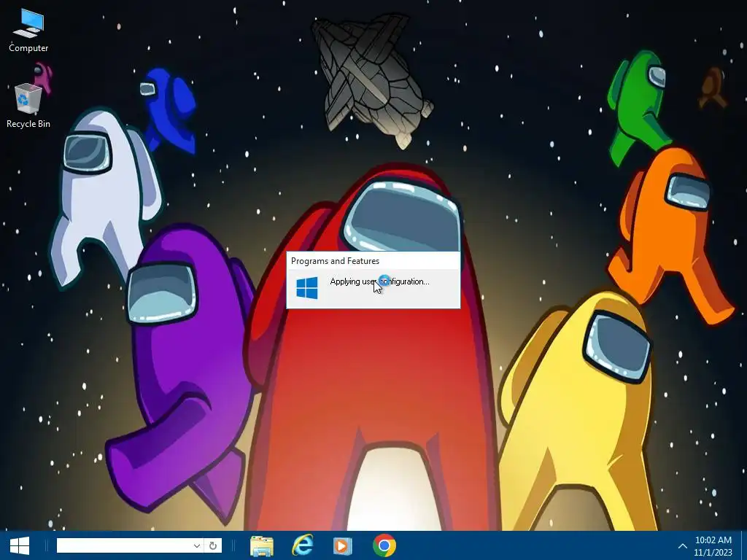The height and width of the screenshot is (560, 747).
Task: Open the Windows Start menu
Action: 20,545
